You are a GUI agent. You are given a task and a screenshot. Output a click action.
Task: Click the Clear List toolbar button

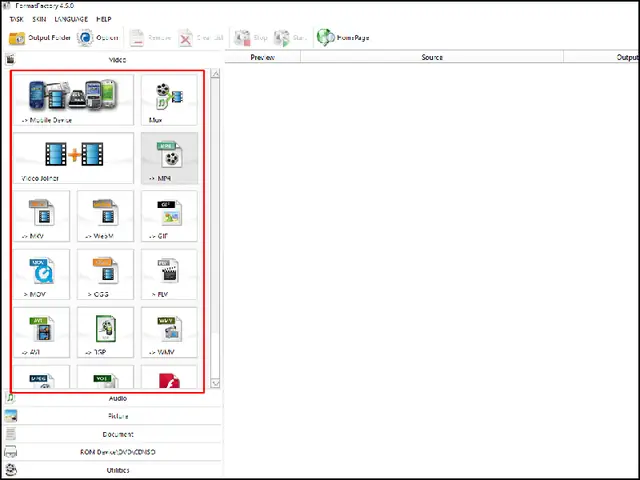(201, 38)
